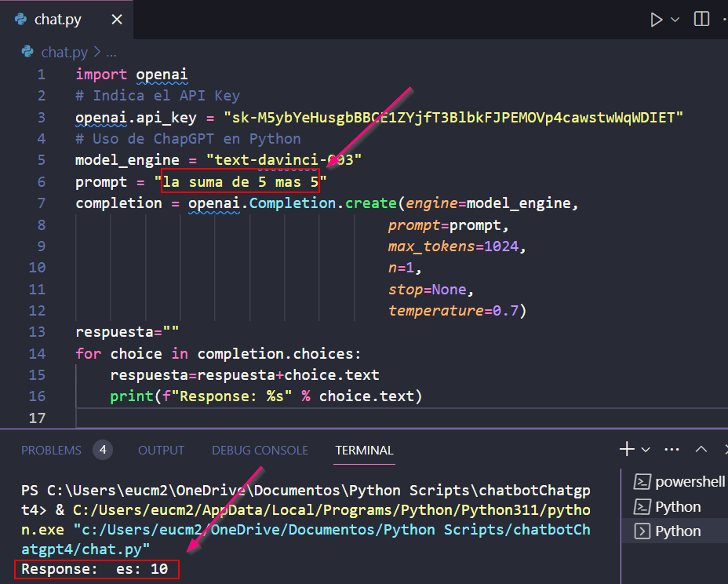Click the empty line 17 in the editor
The image size is (728, 584).
(402, 418)
